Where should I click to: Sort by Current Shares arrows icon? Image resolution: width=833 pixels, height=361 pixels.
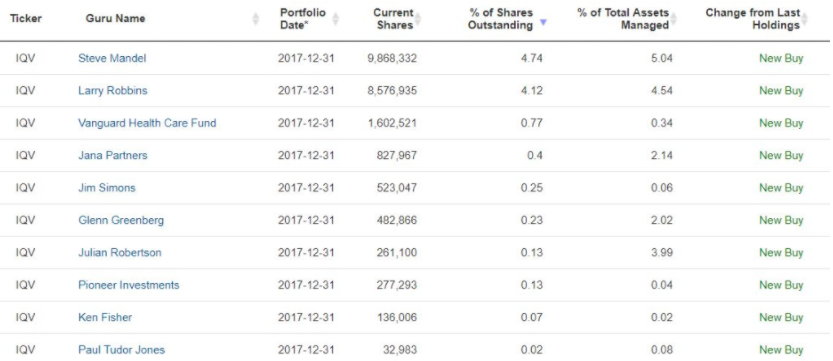click(418, 19)
